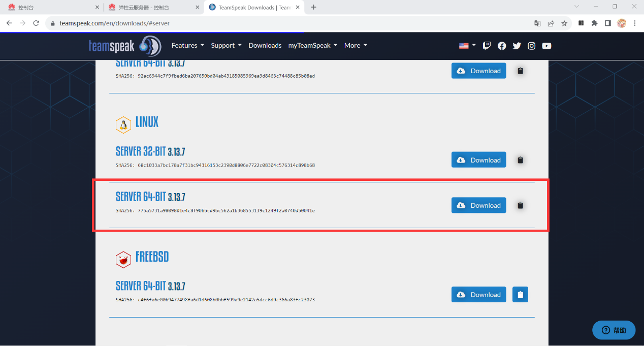The image size is (644, 346).
Task: Go to Downloads in the navigation
Action: pyautogui.click(x=265, y=46)
